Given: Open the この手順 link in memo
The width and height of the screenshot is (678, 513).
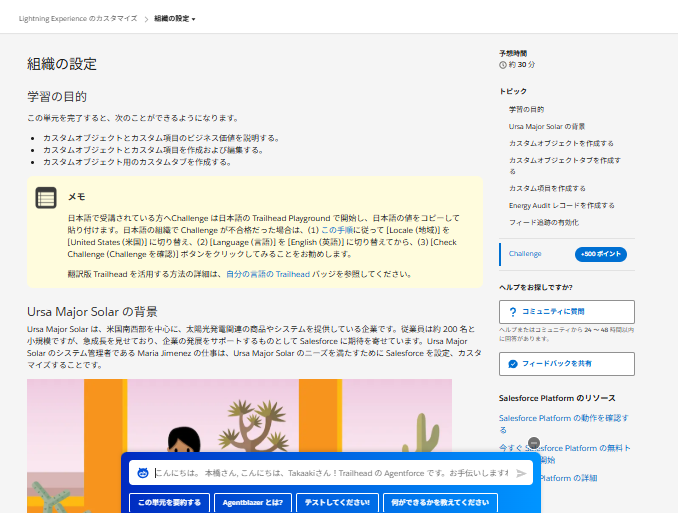Looking at the screenshot, I should point(337,230).
